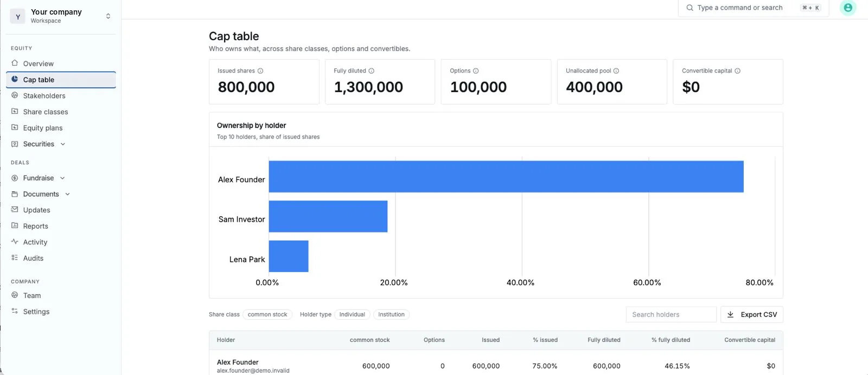Click the Sam Investor blue bar
This screenshot has width=868, height=375.
328,216
